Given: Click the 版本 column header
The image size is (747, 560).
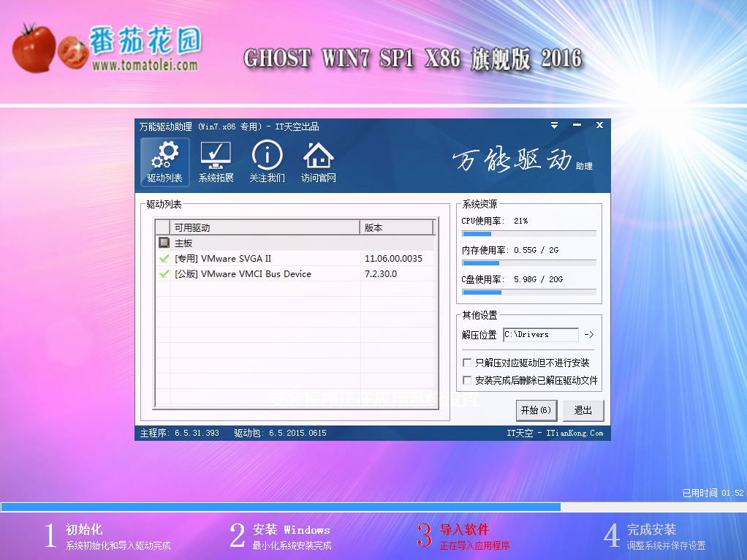Looking at the screenshot, I should 398,228.
